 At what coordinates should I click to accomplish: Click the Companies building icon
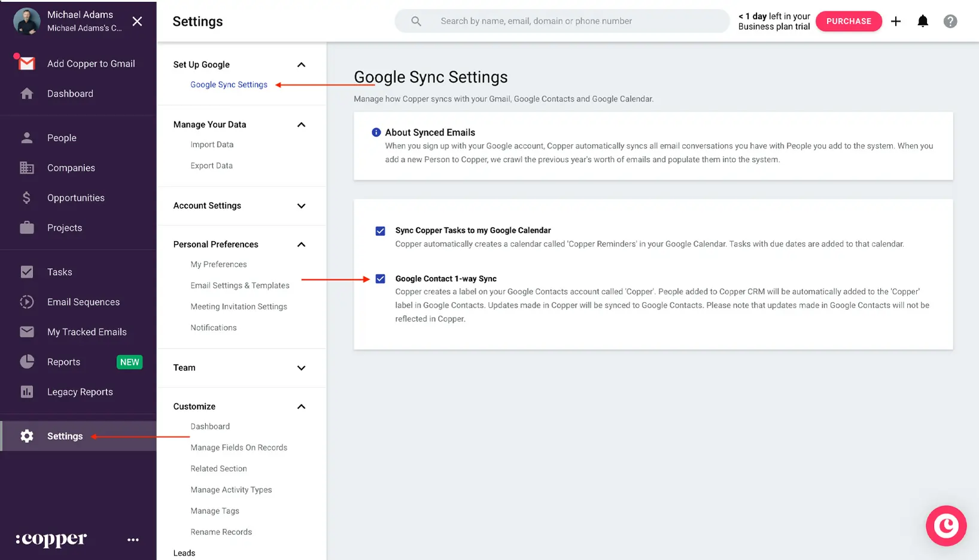click(x=26, y=168)
